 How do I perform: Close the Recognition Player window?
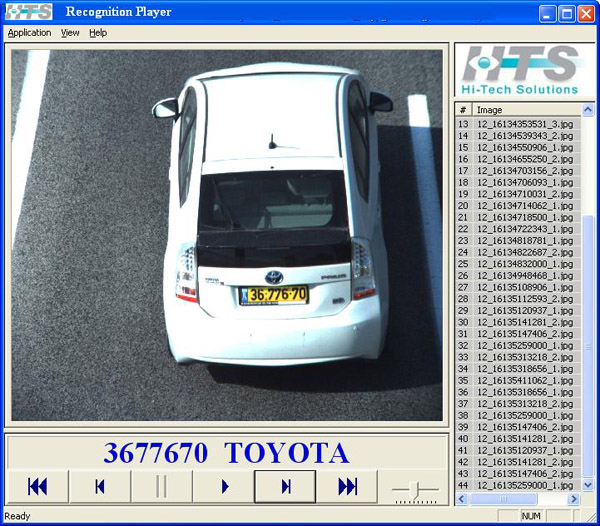click(x=586, y=14)
